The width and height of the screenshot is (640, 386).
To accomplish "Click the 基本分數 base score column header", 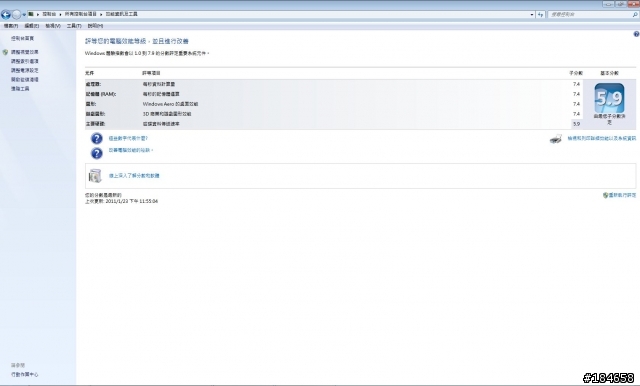I will (609, 73).
